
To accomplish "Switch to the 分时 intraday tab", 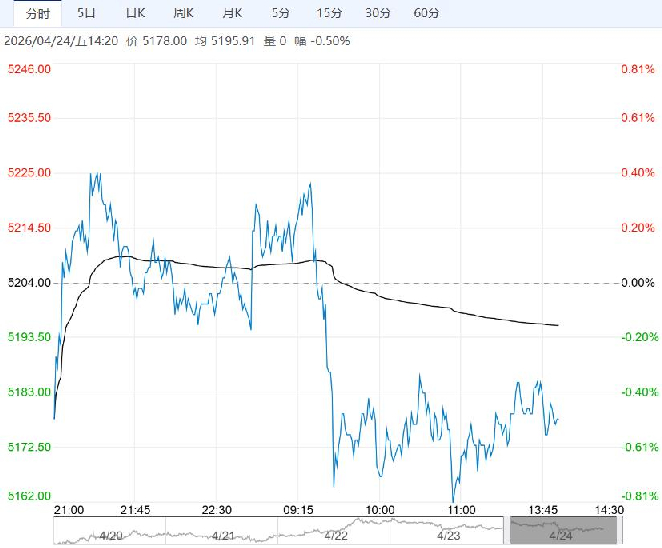I will pos(37,13).
